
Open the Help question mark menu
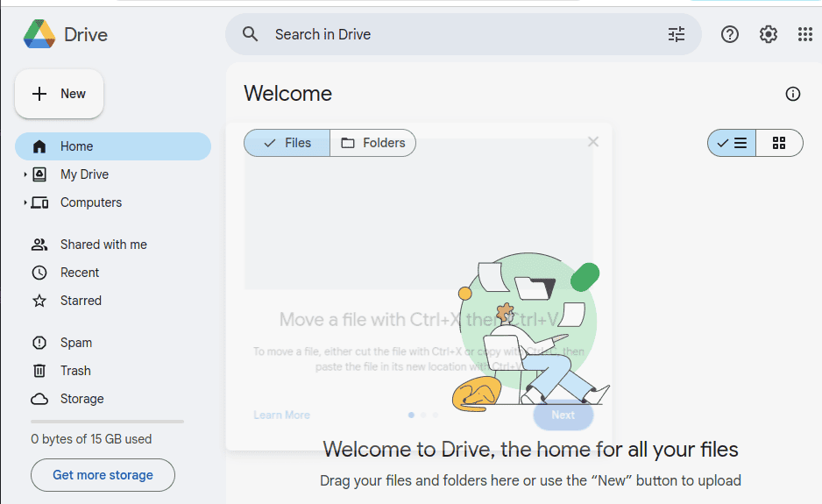(x=730, y=34)
